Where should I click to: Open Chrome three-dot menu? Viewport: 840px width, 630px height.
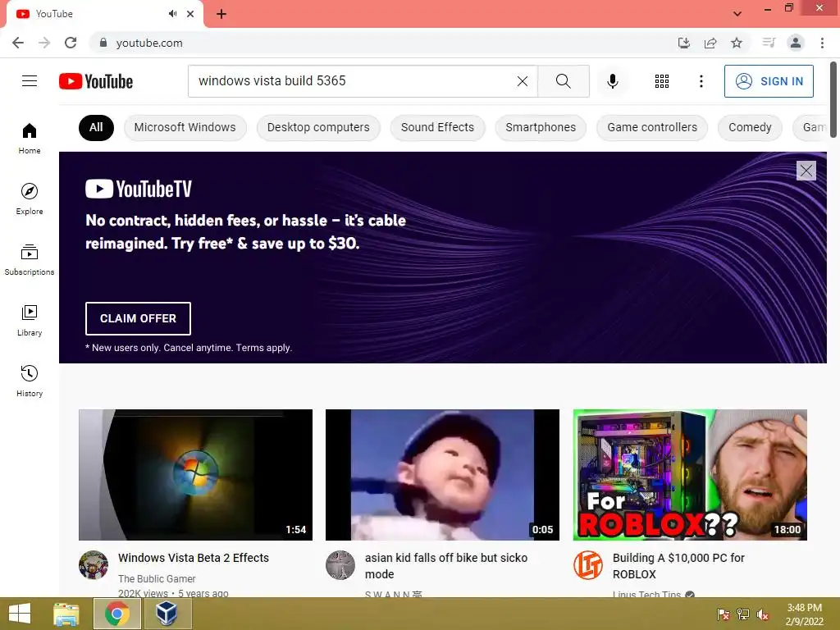point(822,43)
